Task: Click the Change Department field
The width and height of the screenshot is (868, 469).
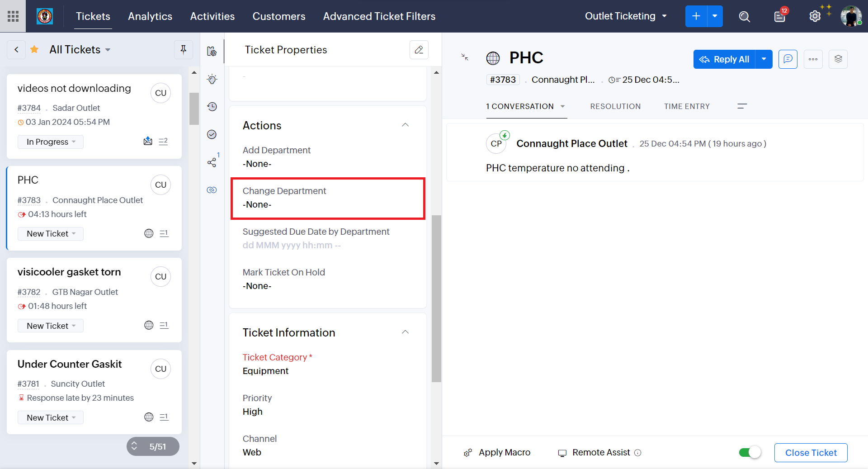Action: 328,198
